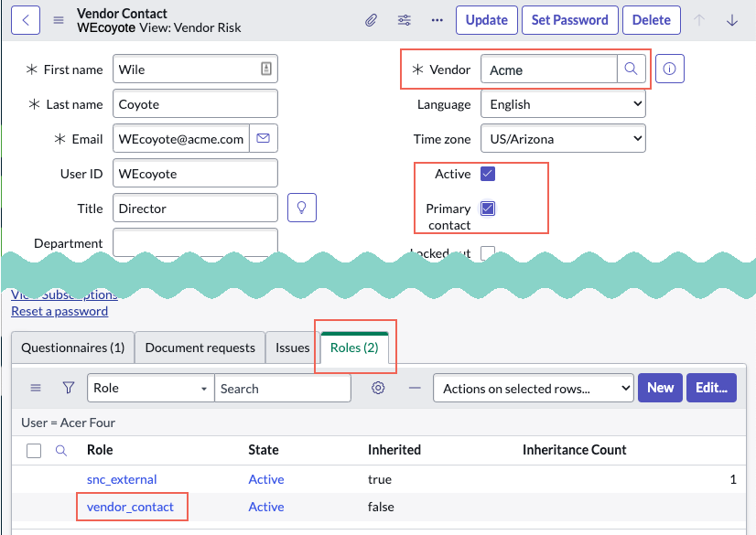Click the First name input field
The height and width of the screenshot is (535, 756).
point(195,69)
